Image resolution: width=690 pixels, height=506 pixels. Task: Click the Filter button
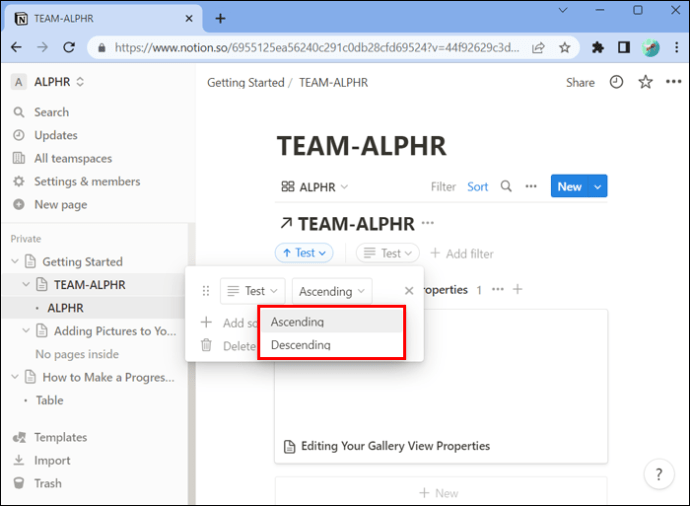(x=443, y=187)
